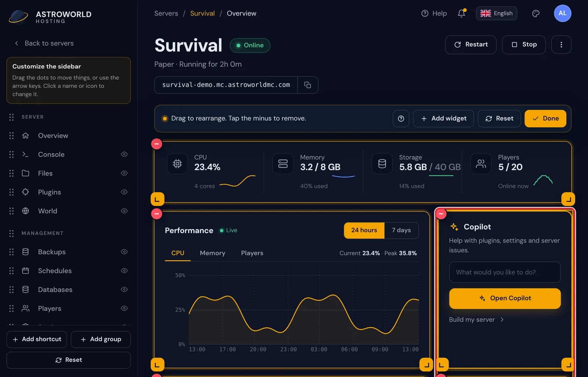Open the Survival breadcrumb link
The height and width of the screenshot is (377, 588).
(x=202, y=13)
